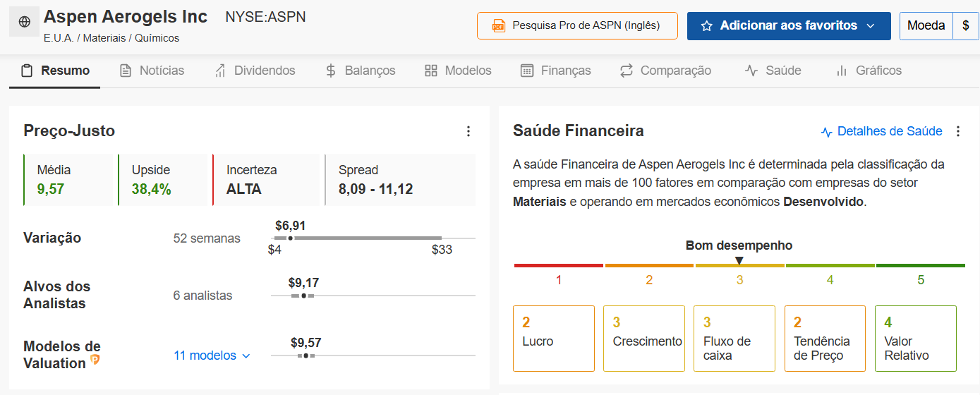Open Pesquisa Pro de ASPN (Inglês)
980x395 pixels.
(x=577, y=25)
